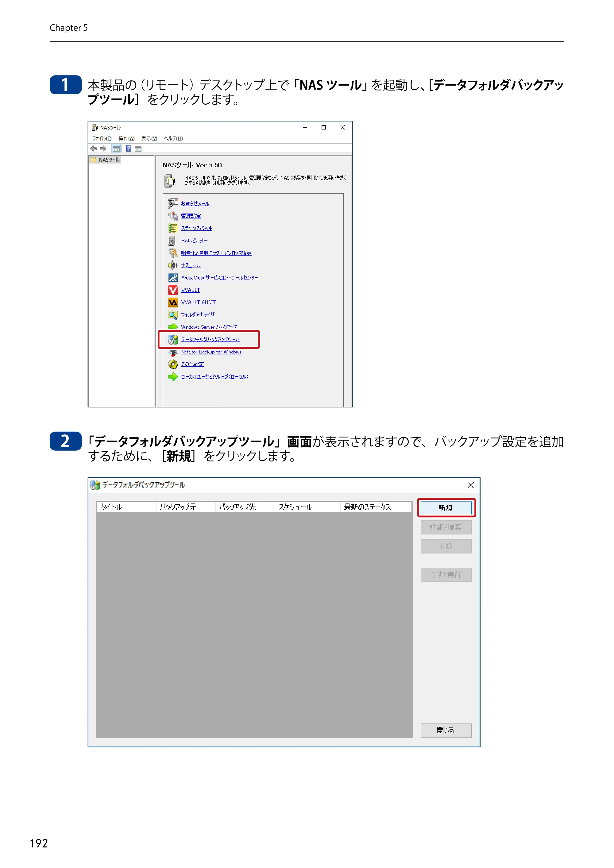Viewport: 614px width, 868px height.
Task: Click the 詳細/編集 button
Action: pos(446,527)
